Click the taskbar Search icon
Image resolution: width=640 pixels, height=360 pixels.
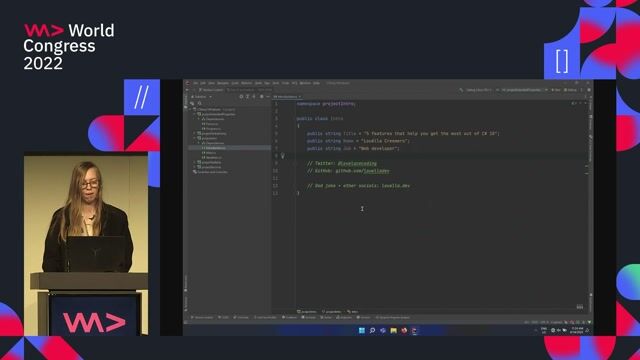tap(372, 331)
